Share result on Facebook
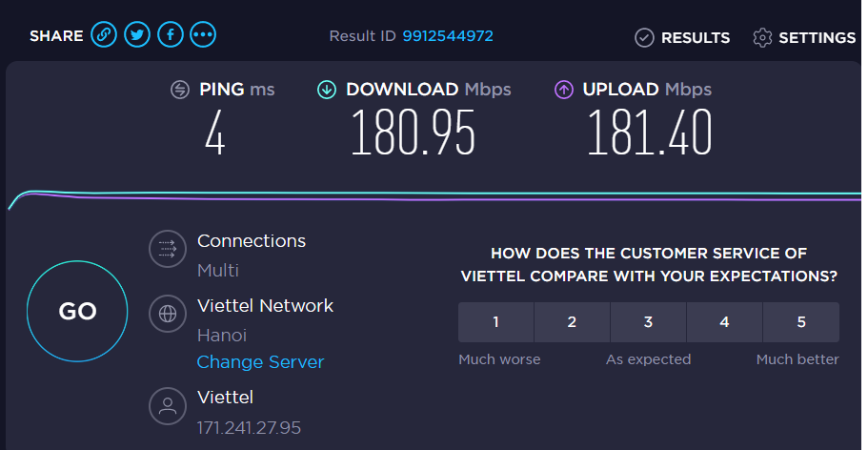This screenshot has height=450, width=868. 171,35
